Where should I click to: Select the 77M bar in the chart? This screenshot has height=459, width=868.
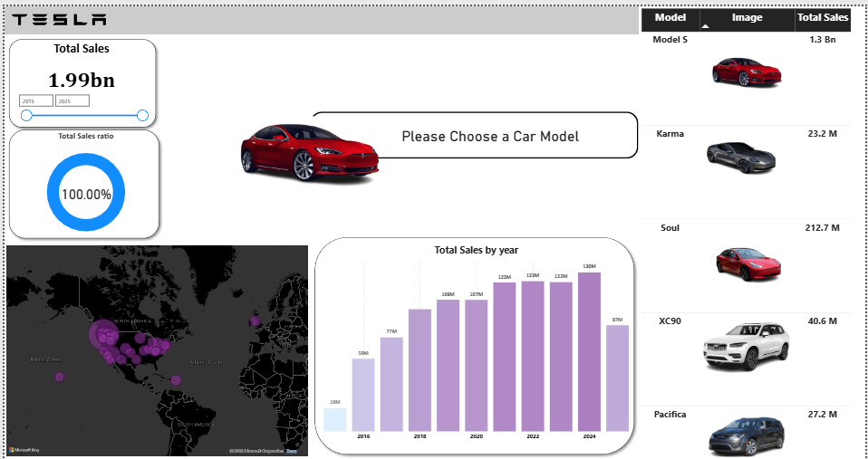click(x=391, y=385)
